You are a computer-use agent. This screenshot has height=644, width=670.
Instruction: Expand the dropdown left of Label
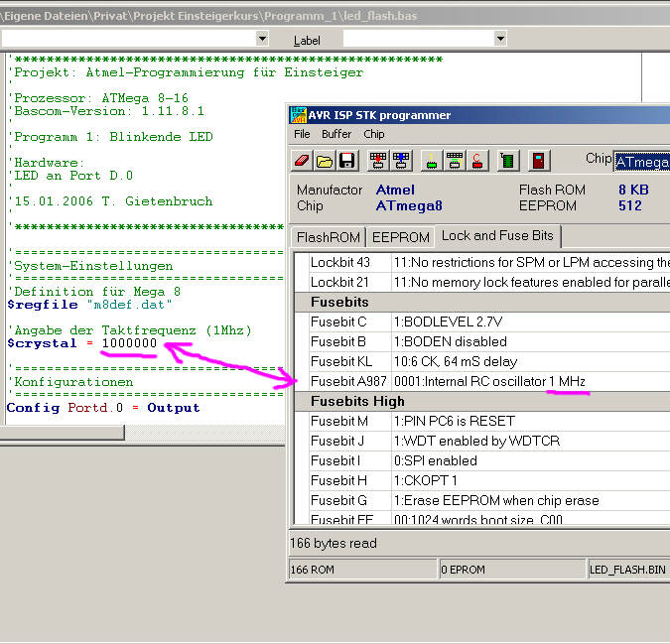coord(262,39)
